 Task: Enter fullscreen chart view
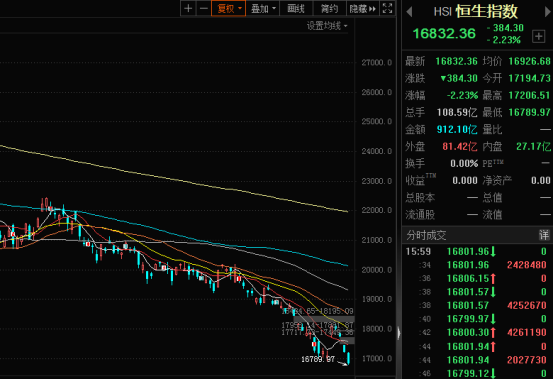pos(387,8)
